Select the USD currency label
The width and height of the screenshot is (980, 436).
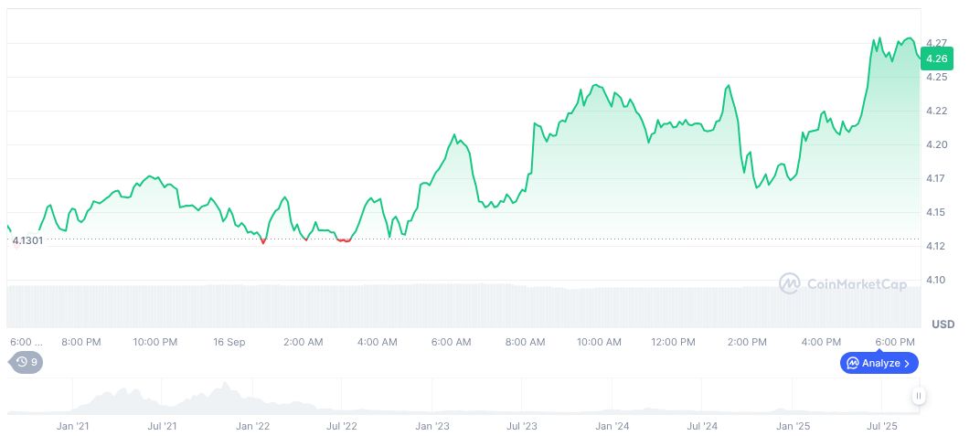point(943,324)
